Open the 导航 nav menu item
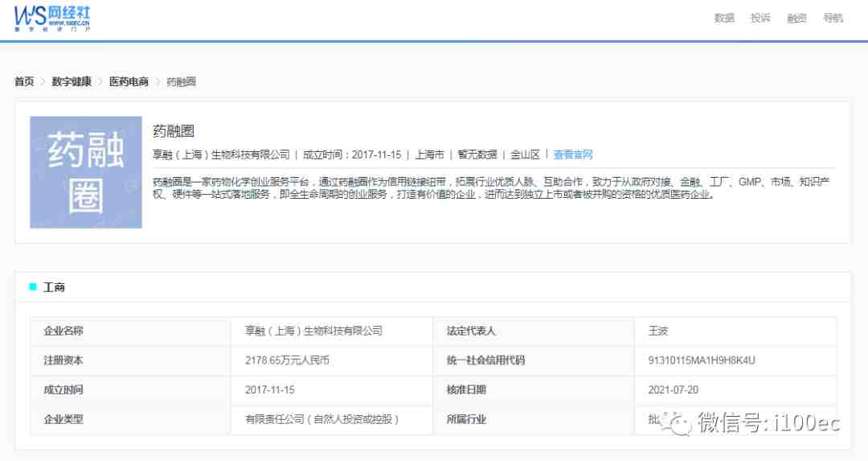Image resolution: width=868 pixels, height=461 pixels. (833, 19)
